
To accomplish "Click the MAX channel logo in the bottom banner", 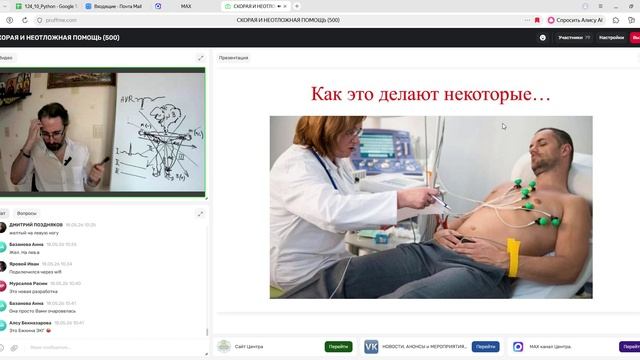I will click(x=518, y=347).
